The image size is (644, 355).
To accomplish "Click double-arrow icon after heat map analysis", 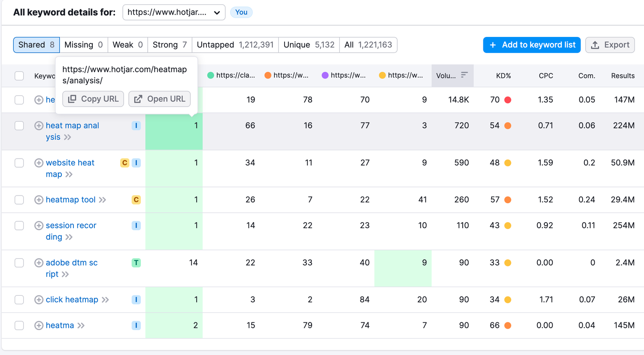I will tap(67, 137).
